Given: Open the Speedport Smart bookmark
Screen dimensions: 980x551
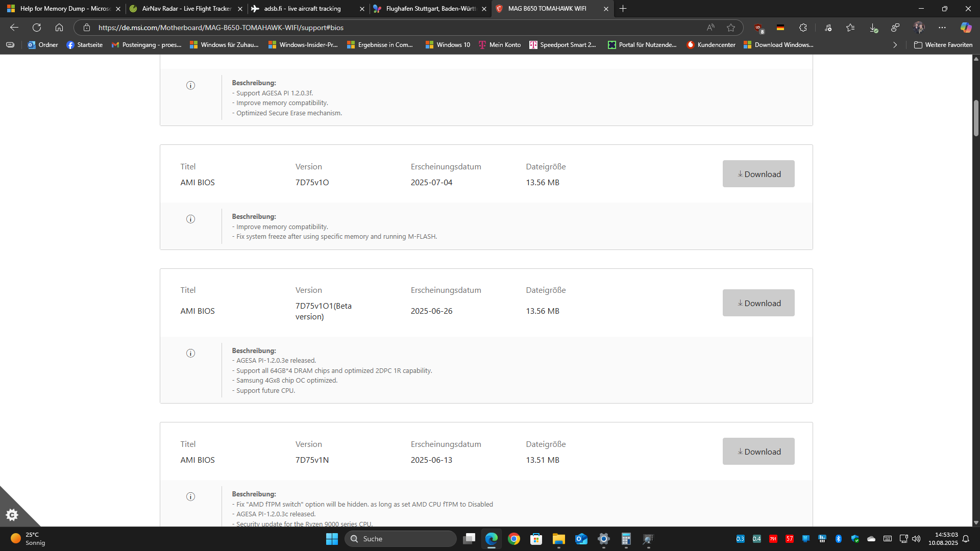Looking at the screenshot, I should 562,45.
